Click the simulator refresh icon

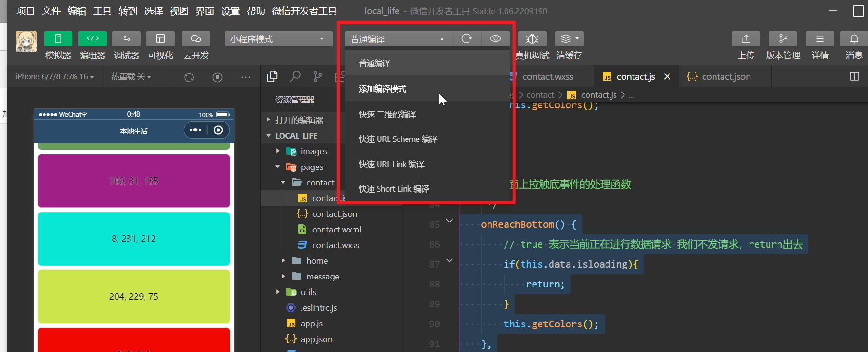click(189, 77)
